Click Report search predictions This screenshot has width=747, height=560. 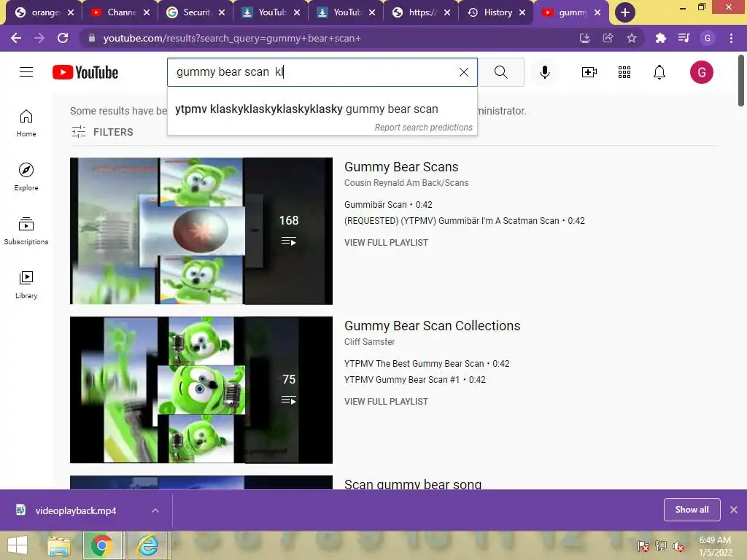[423, 128]
